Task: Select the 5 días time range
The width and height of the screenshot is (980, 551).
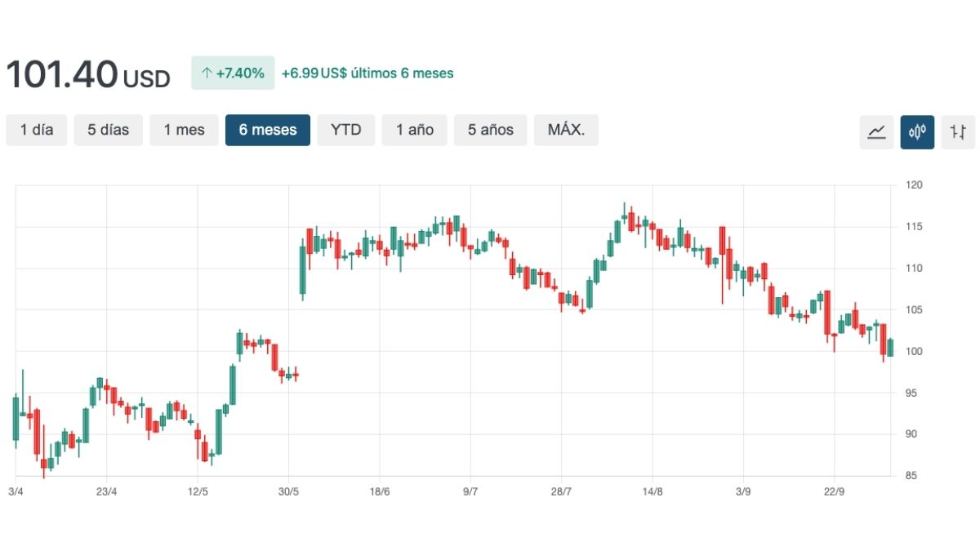Action: (109, 130)
